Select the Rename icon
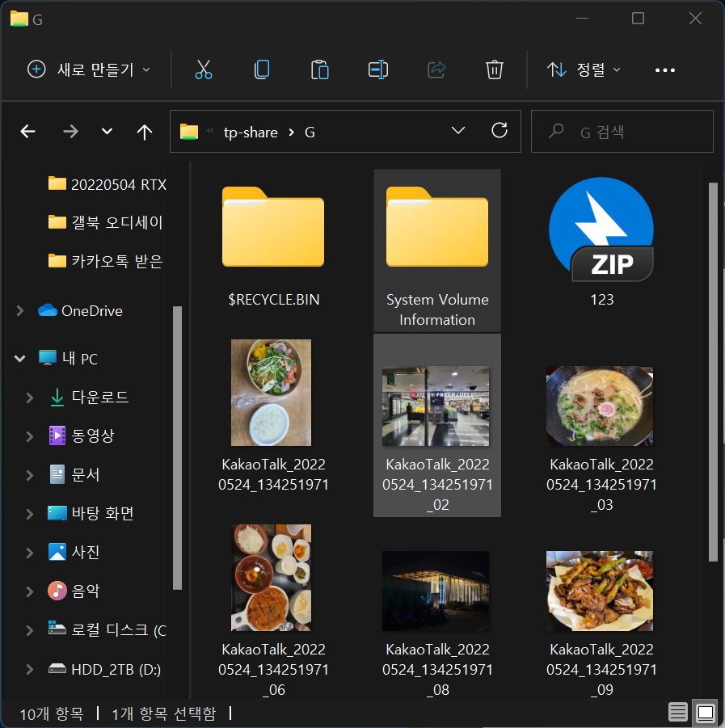The height and width of the screenshot is (728, 725). (377, 69)
